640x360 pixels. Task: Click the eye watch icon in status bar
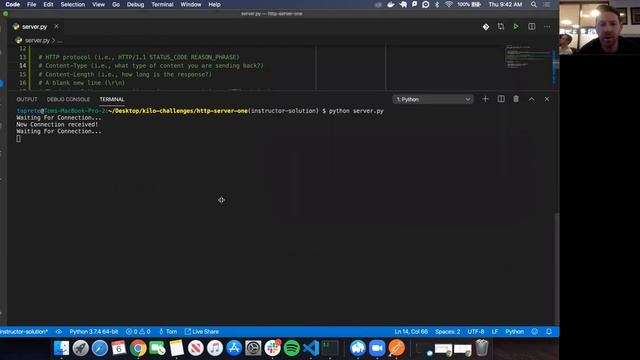click(x=59, y=331)
